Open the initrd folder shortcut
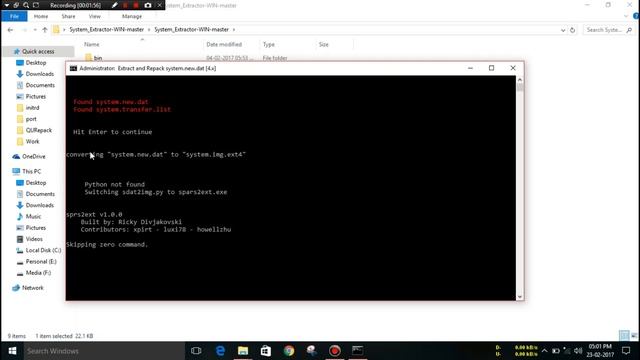 pyautogui.click(x=32, y=108)
